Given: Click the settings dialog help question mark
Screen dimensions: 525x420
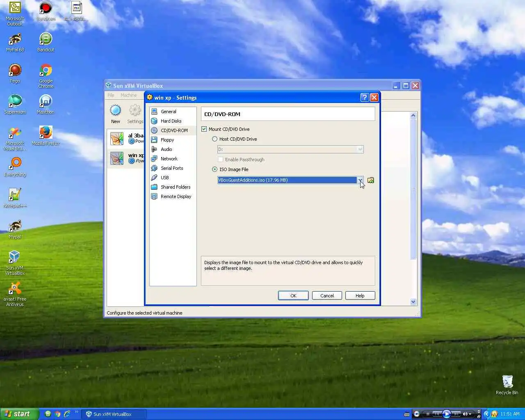Looking at the screenshot, I should click(364, 97).
